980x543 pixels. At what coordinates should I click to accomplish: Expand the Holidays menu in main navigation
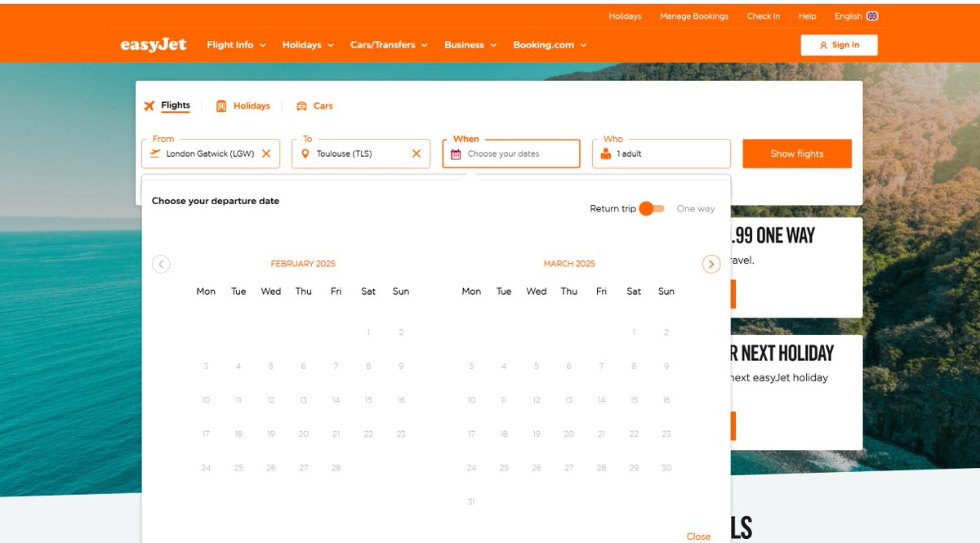pos(308,45)
